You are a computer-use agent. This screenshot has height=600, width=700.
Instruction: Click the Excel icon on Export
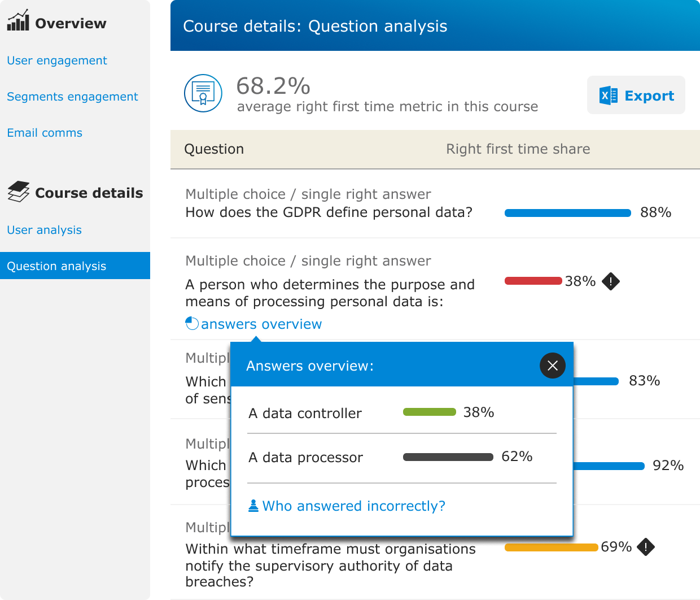(x=609, y=95)
